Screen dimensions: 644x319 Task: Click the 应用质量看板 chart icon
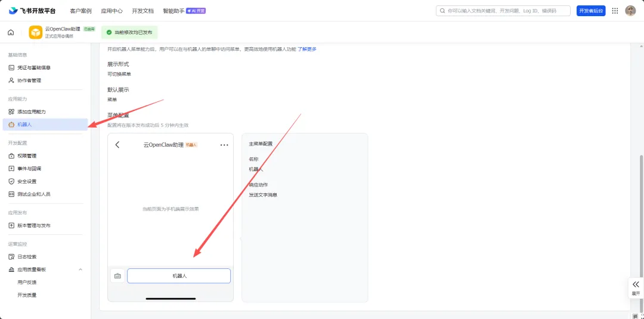[11, 270]
